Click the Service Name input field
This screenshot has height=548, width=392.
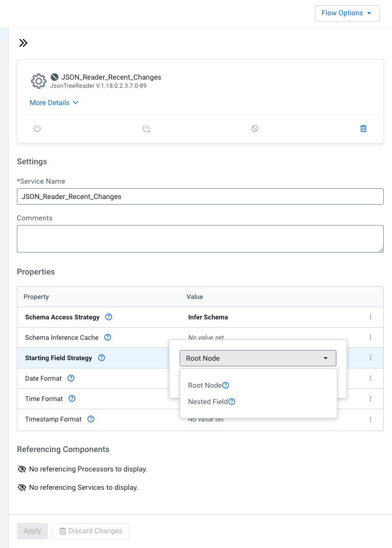pyautogui.click(x=200, y=196)
